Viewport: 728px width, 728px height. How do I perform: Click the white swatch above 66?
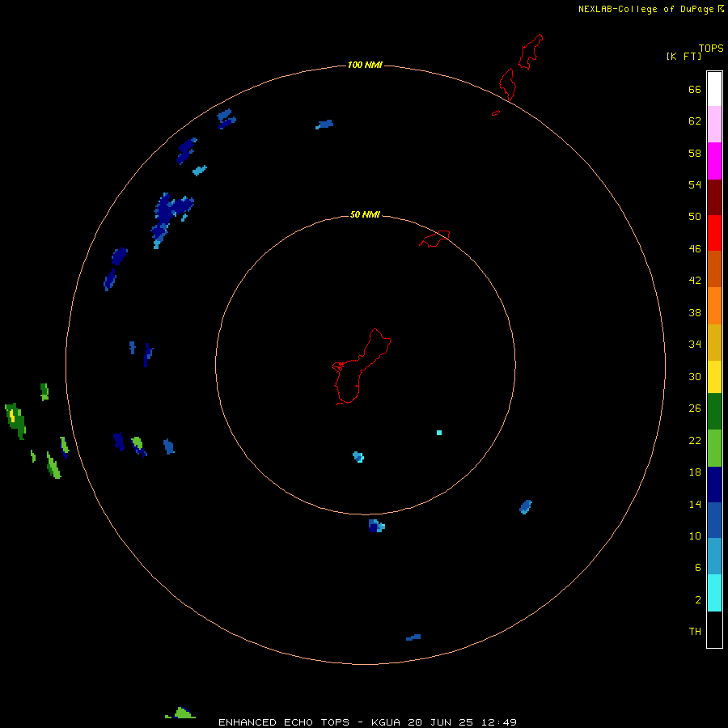[714, 89]
